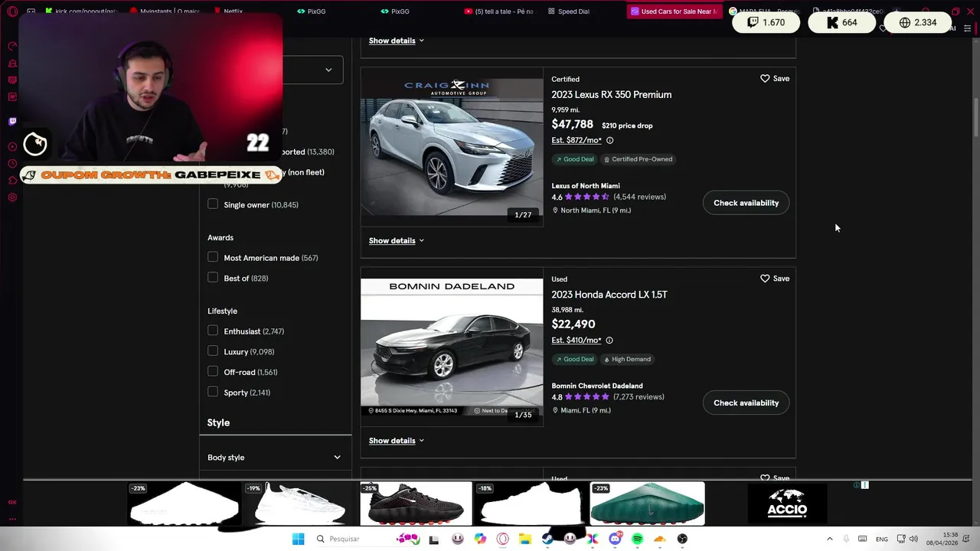Click the Certified Pre-Owned badge

(638, 159)
